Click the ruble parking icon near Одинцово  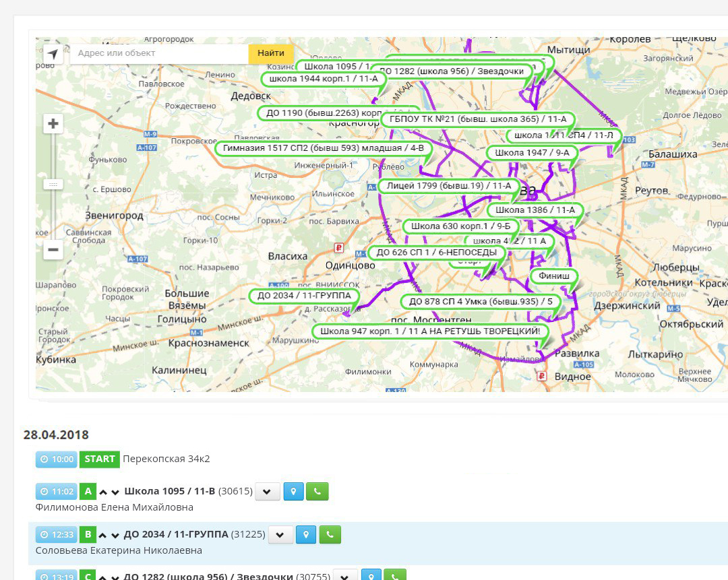pos(339,248)
